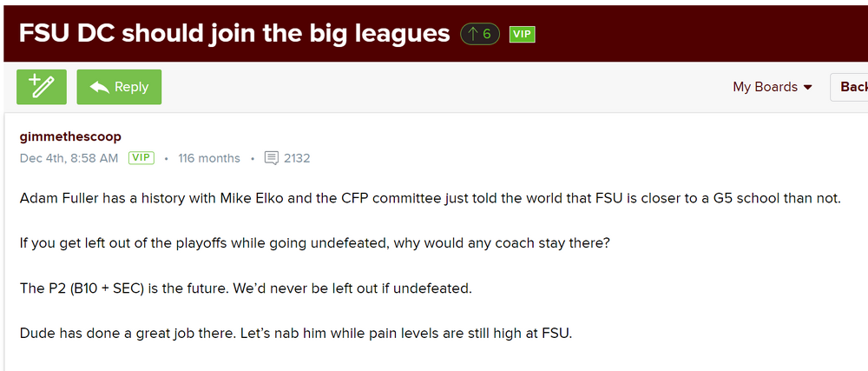Click the curved arrow icon on Reply
Image resolution: width=868 pixels, height=371 pixels.
point(99,87)
